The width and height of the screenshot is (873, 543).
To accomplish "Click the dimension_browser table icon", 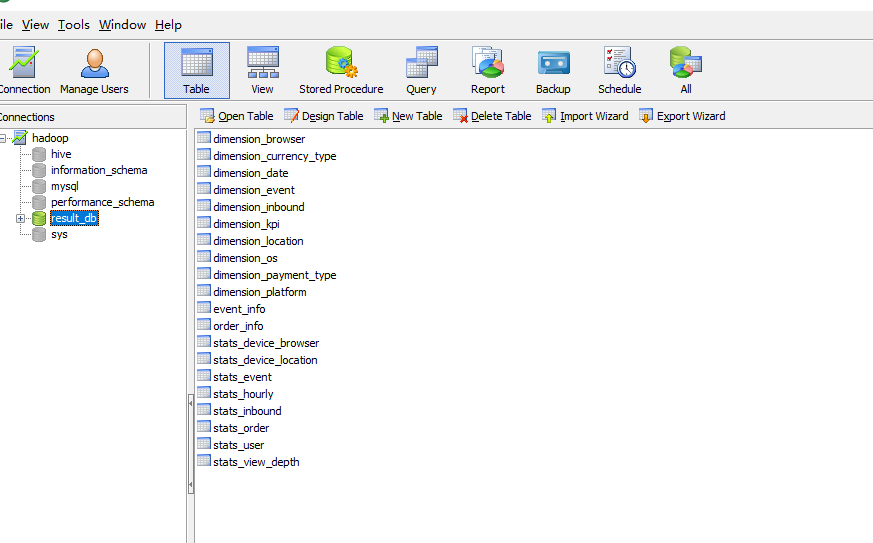I will [204, 138].
